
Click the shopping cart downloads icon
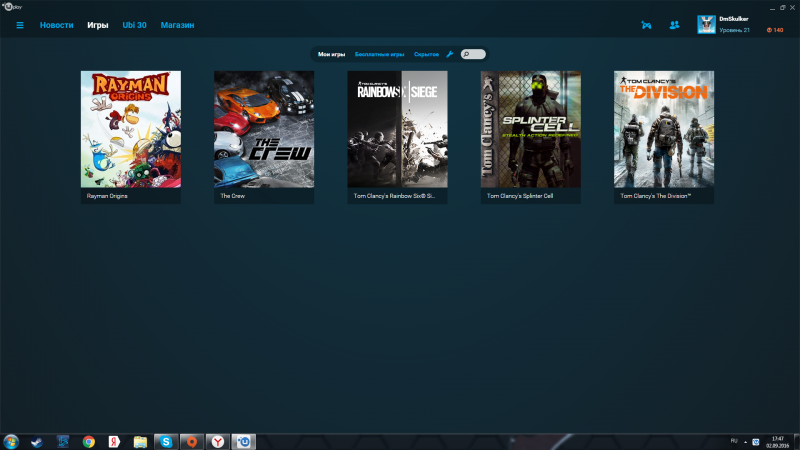(x=646, y=25)
